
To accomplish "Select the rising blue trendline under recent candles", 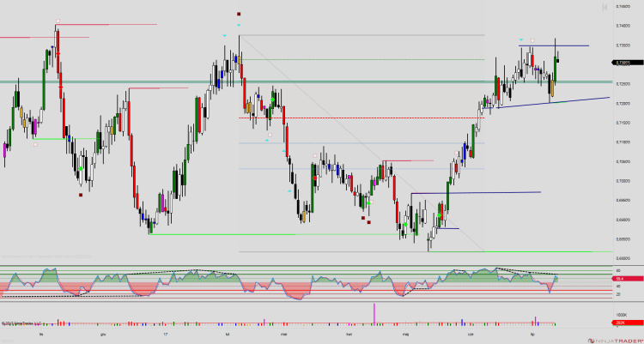I will tap(554, 103).
